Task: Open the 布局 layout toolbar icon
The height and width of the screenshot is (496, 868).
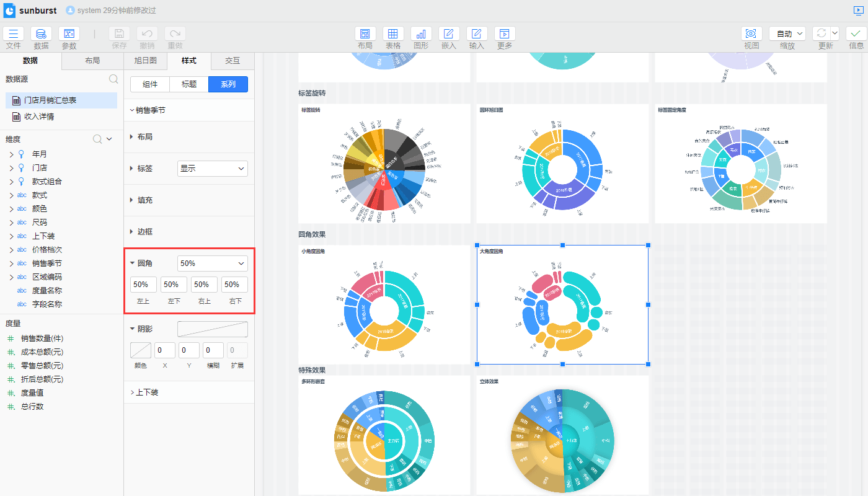Action: click(365, 34)
